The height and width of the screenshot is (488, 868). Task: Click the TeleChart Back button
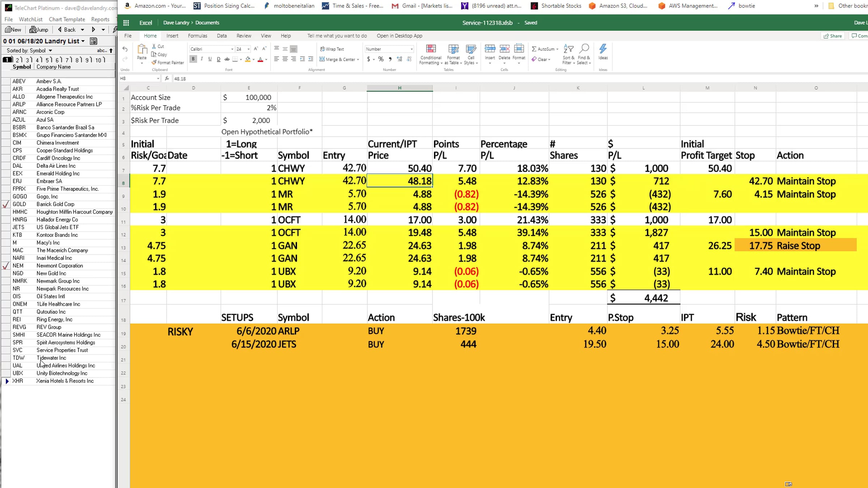click(x=67, y=30)
